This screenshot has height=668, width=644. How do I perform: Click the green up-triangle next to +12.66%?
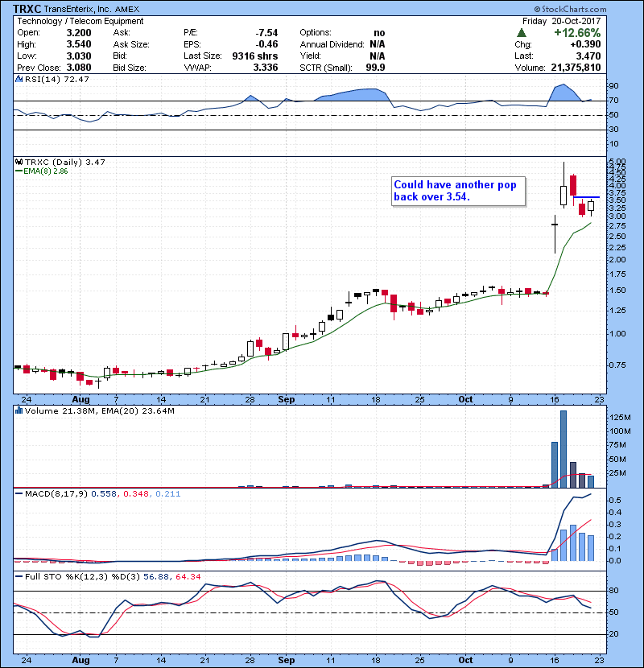522,33
